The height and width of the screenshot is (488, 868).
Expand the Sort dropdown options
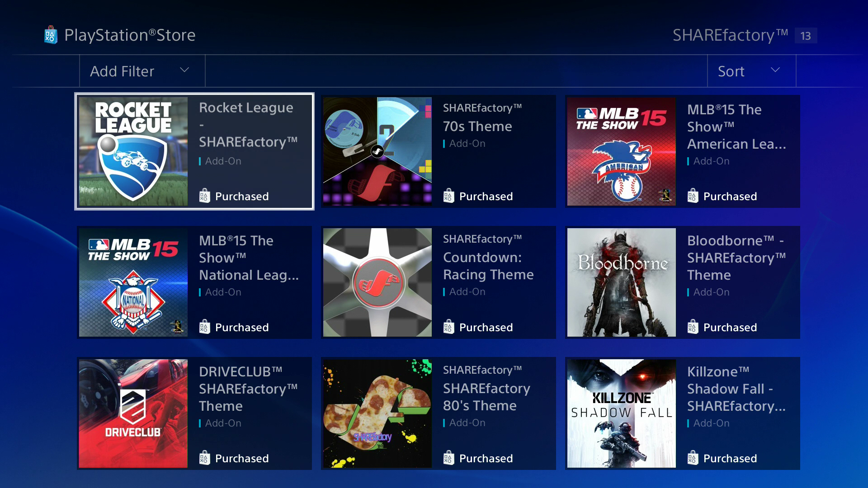pos(749,71)
